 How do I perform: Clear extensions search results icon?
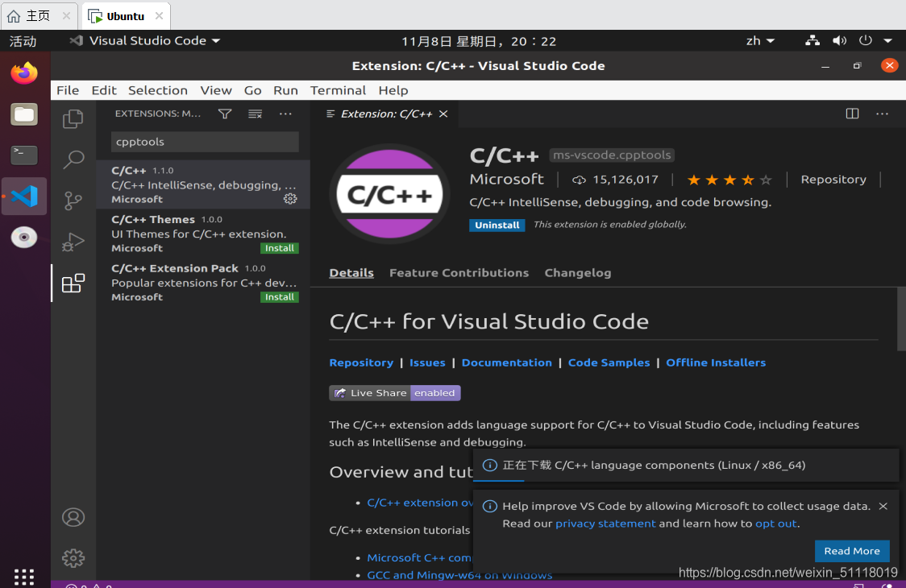(x=255, y=114)
